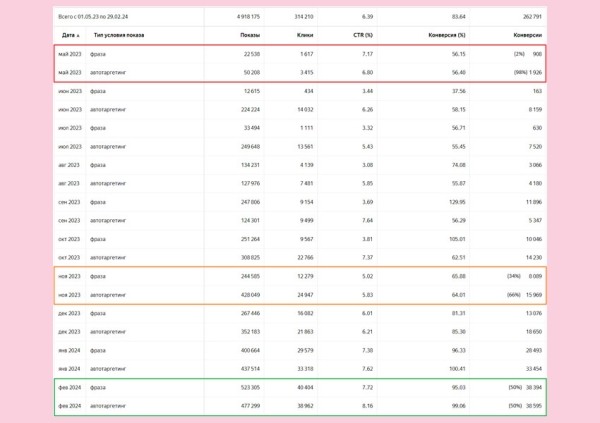Click 'автотаргетинг' in the май 2023 row
The height and width of the screenshot is (423, 600).
[108, 72]
